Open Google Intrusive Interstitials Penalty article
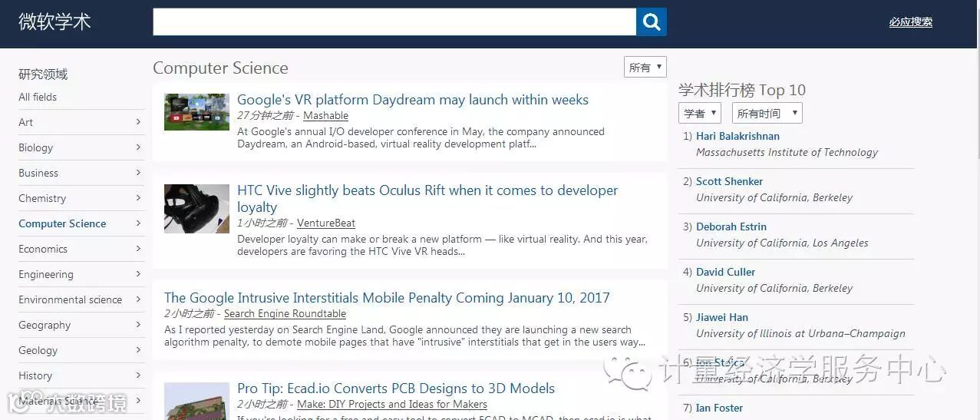The image size is (980, 420). (x=387, y=298)
